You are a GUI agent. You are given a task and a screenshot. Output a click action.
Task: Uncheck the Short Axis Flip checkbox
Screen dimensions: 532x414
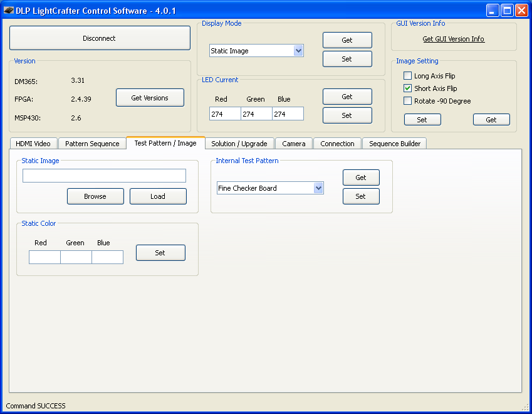(x=407, y=88)
